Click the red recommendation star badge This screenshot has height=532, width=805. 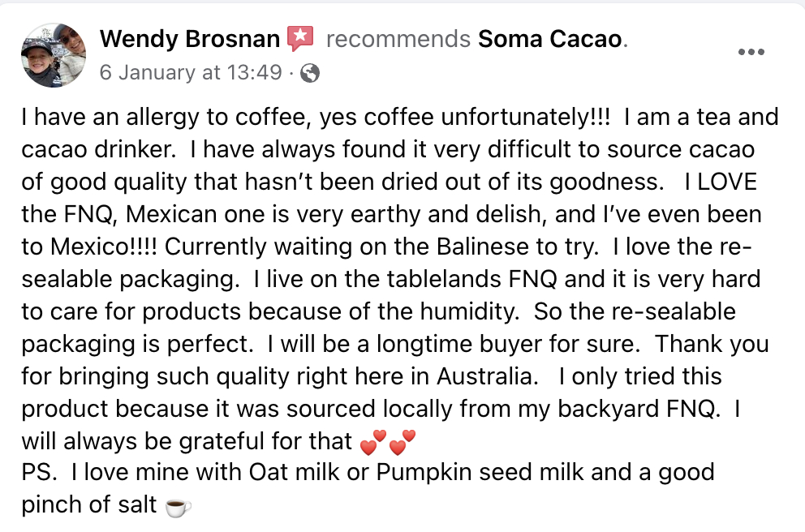pos(300,38)
